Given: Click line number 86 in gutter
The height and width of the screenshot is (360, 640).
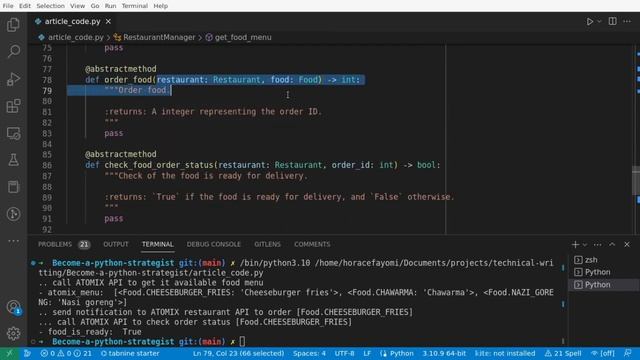Looking at the screenshot, I should coord(47,165).
